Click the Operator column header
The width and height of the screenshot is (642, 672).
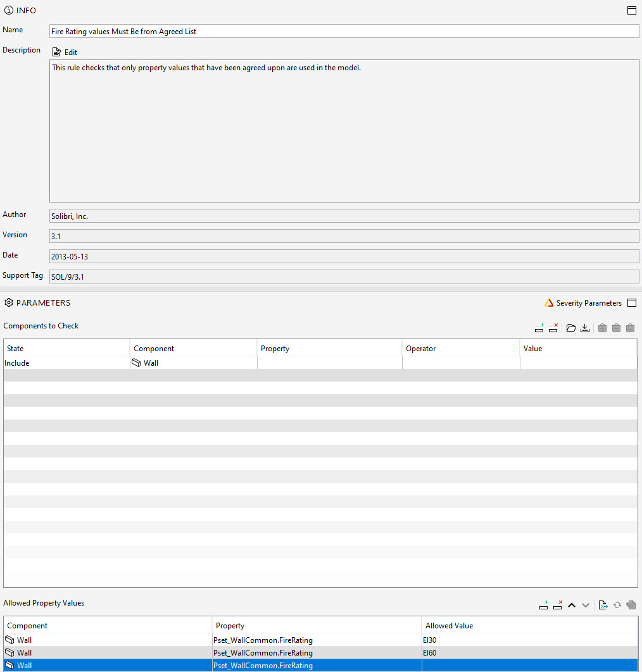pos(461,349)
